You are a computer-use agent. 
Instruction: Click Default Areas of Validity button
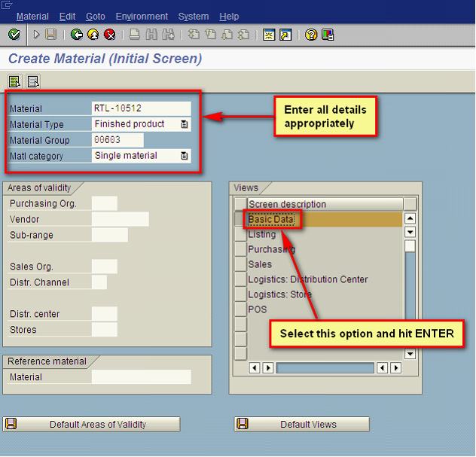[x=92, y=425]
